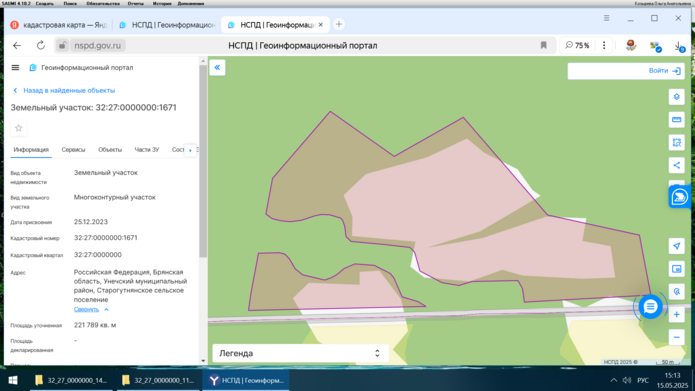Screen dimensions: 695x391
Task: Select the Многоконтурный участок value
Action: click(115, 197)
